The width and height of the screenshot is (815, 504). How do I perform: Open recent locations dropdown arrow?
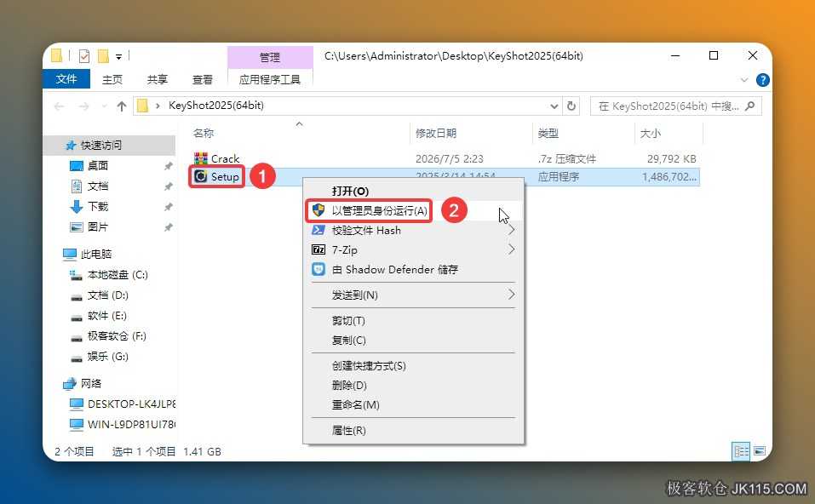point(104,106)
